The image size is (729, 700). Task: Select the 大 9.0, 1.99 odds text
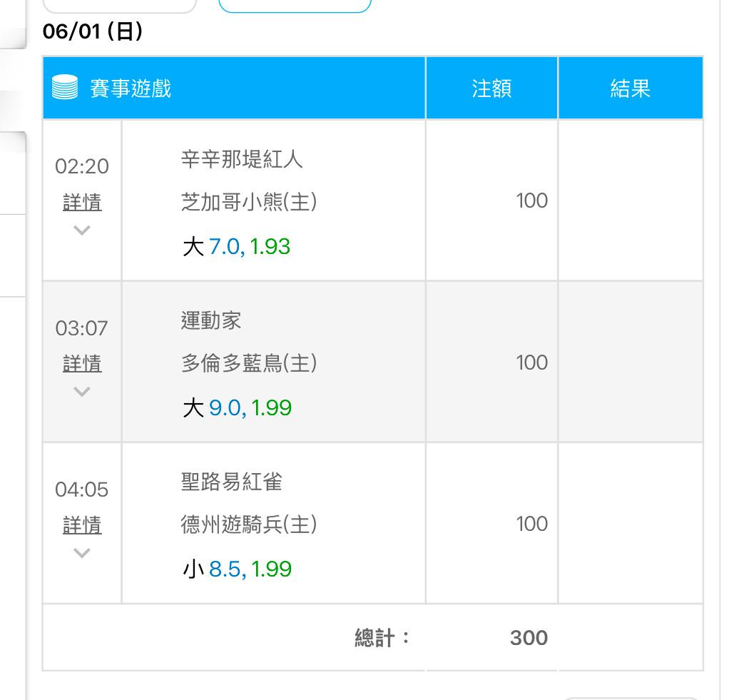click(237, 408)
